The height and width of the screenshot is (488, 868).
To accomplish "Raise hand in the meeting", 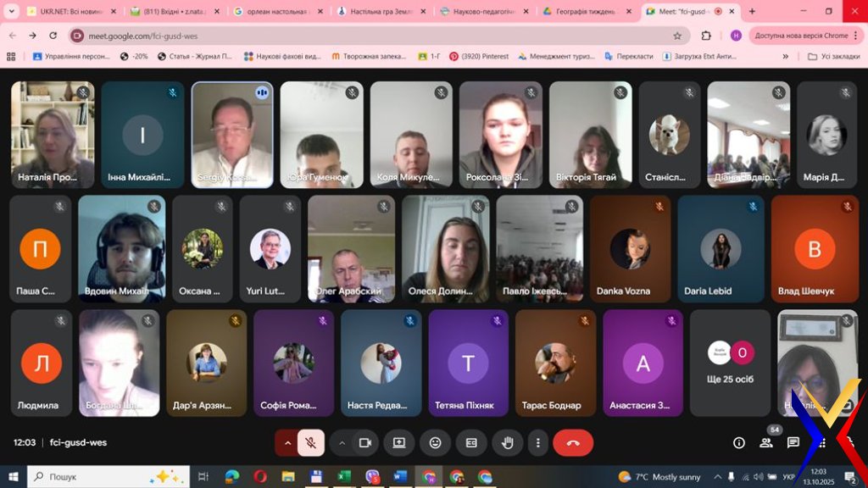I will [508, 442].
